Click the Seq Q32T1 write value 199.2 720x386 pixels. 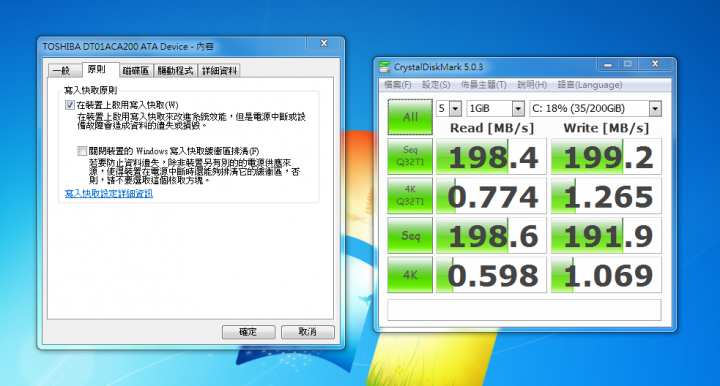606,157
